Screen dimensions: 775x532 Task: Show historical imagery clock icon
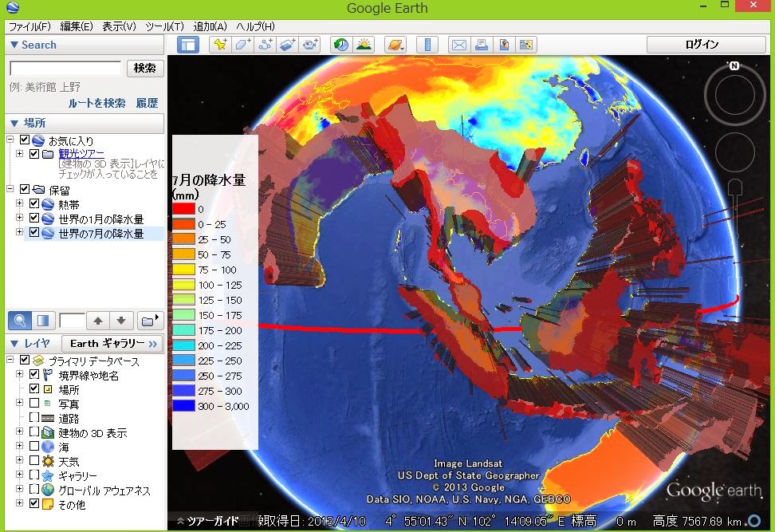tap(341, 45)
